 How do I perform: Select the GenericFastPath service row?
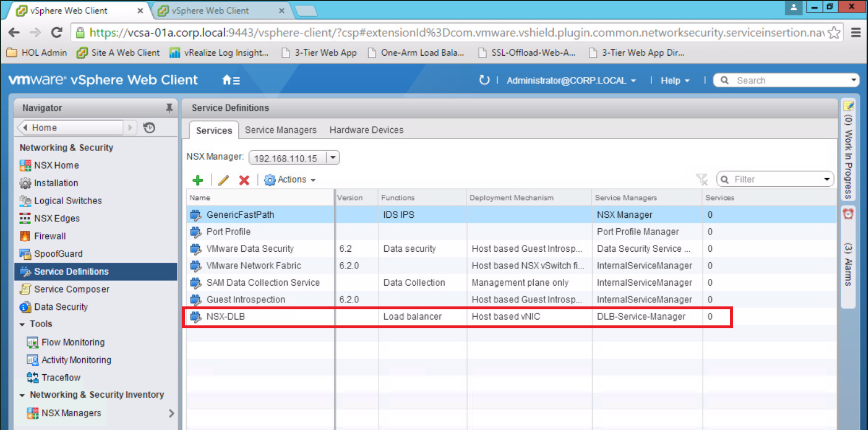click(x=511, y=215)
